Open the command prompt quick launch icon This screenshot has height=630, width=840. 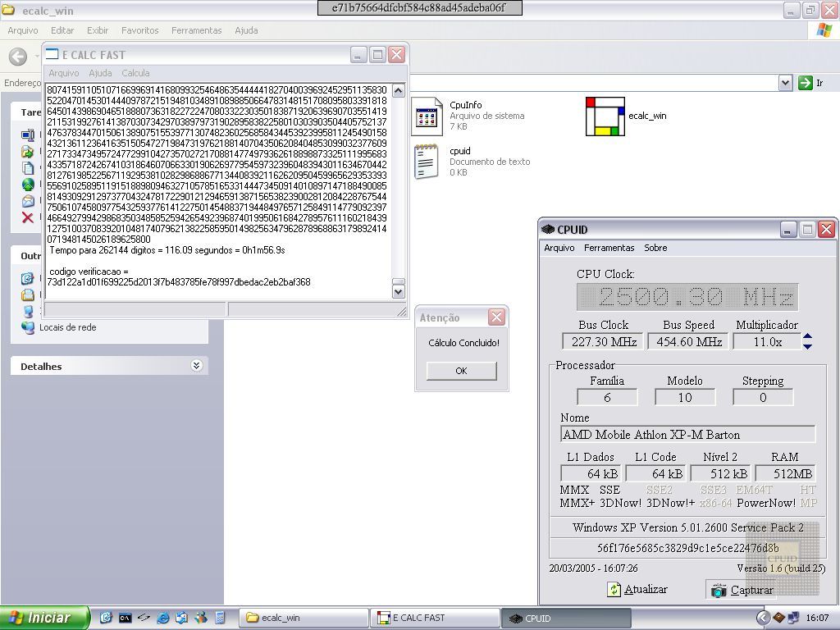pyautogui.click(x=125, y=618)
